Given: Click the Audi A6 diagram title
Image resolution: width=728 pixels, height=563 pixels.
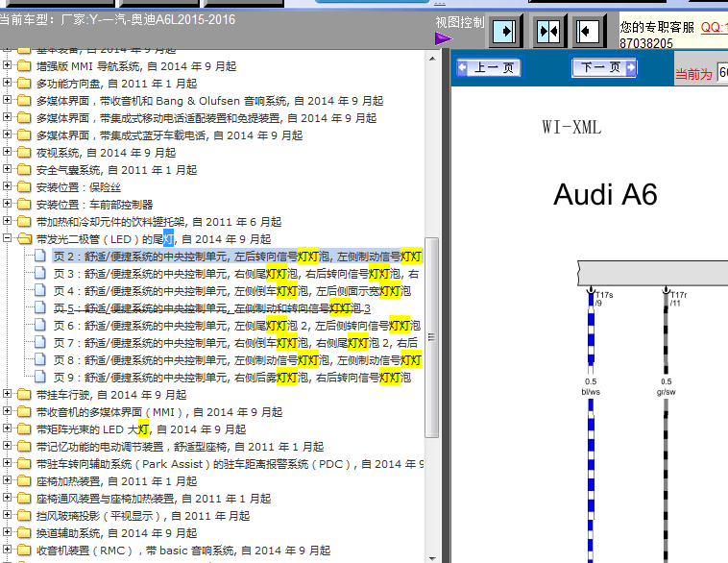Looking at the screenshot, I should 605,194.
